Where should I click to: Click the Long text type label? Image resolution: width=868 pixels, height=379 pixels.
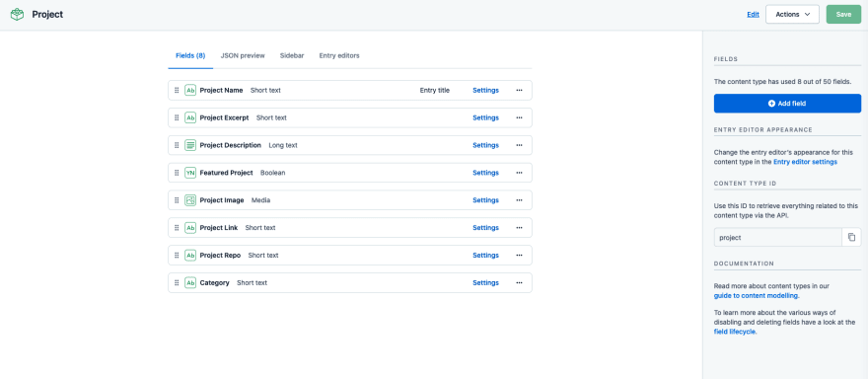point(283,145)
